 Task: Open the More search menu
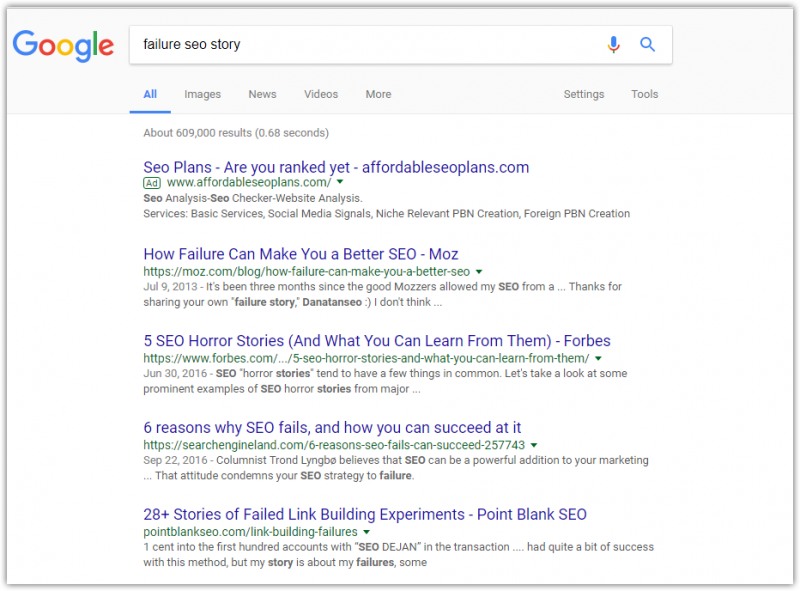378,94
